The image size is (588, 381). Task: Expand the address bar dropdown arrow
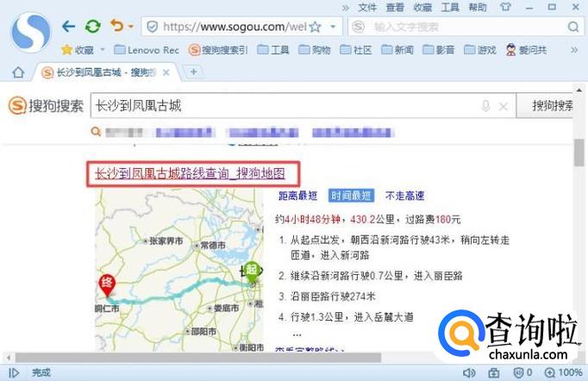point(333,28)
